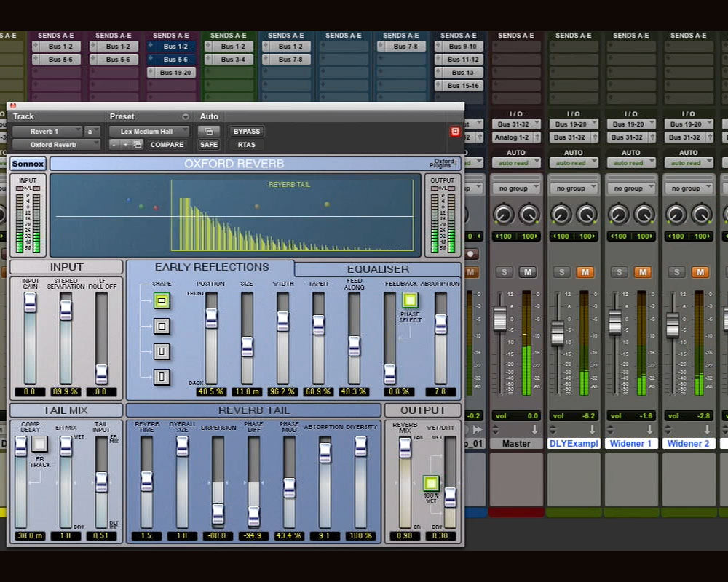Click the Sonnox logo button
This screenshot has width=728, height=582.
28,164
